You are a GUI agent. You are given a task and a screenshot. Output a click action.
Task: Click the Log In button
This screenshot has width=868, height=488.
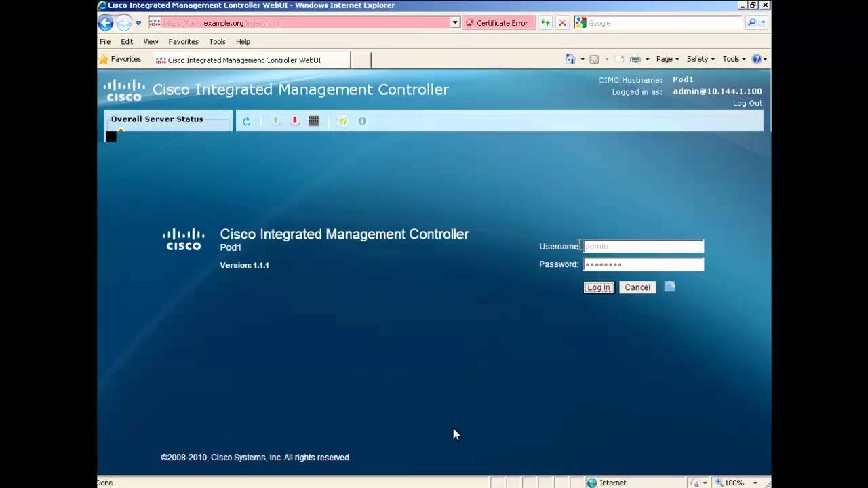599,287
